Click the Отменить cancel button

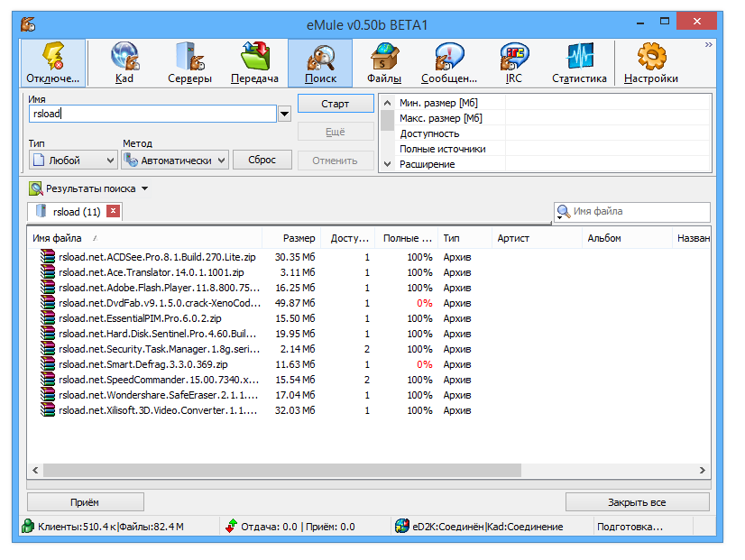pos(336,161)
